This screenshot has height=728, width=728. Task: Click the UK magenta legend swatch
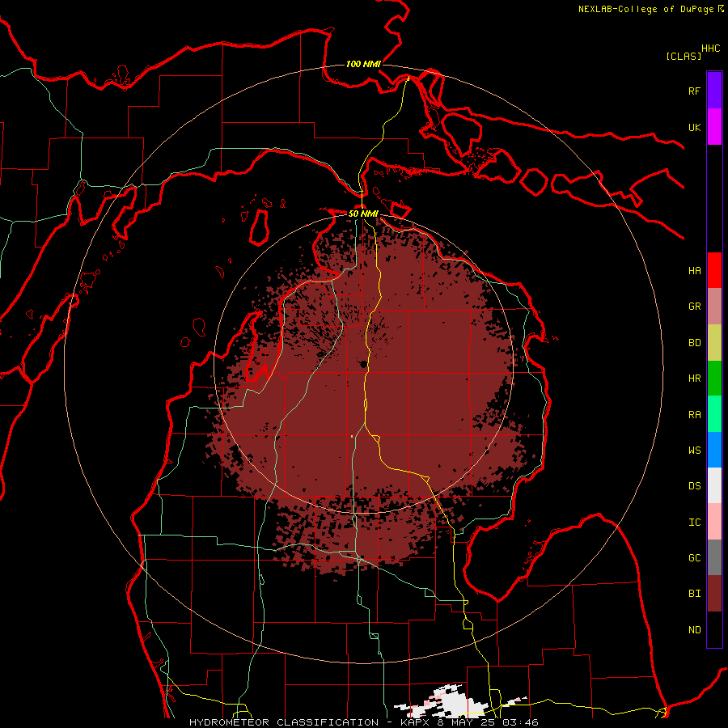pos(714,127)
